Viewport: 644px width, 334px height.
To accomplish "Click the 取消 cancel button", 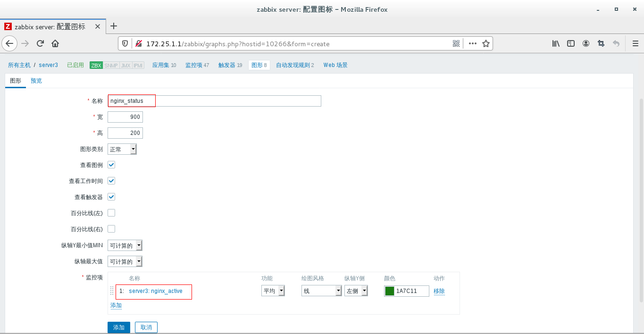I will [146, 327].
